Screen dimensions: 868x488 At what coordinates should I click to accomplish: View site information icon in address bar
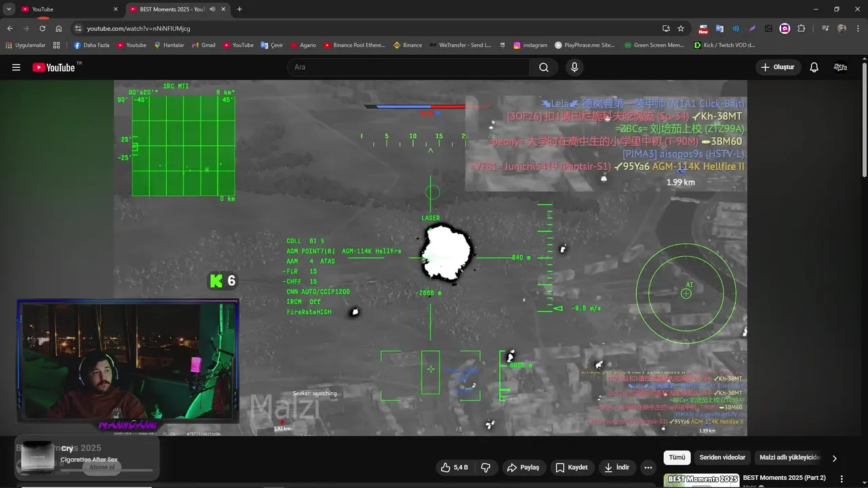tap(78, 28)
